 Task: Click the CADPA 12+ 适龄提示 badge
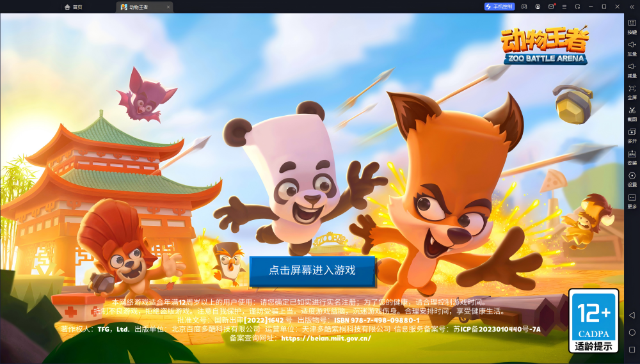coord(594,321)
